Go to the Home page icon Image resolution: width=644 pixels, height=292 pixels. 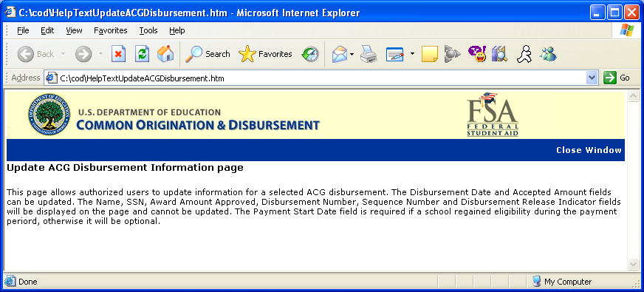[165, 54]
